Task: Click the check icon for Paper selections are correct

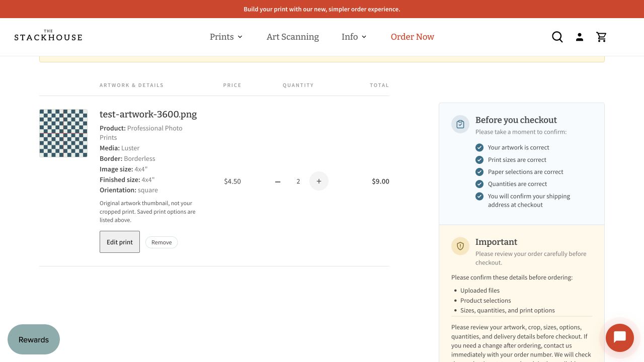Action: [479, 171]
